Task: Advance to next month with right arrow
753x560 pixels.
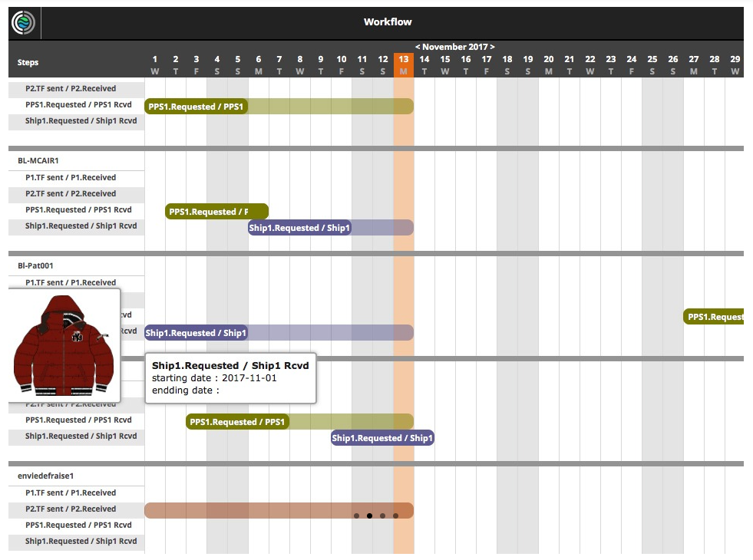Action: pyautogui.click(x=491, y=46)
